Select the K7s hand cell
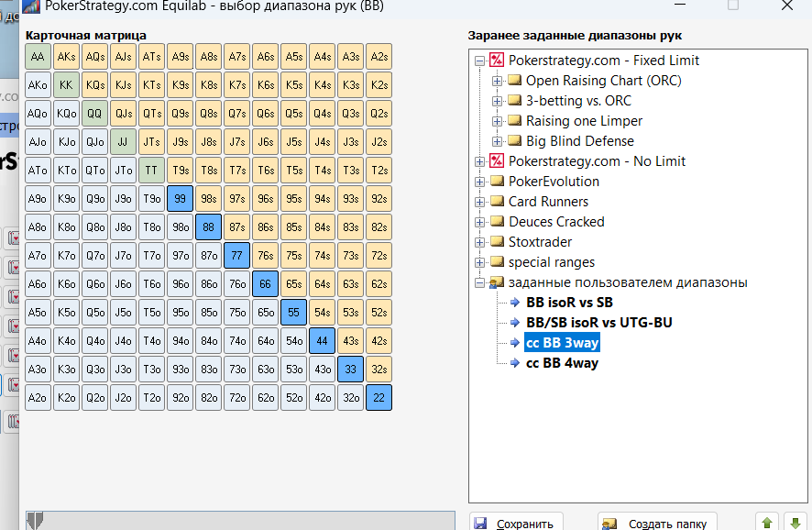 click(236, 85)
